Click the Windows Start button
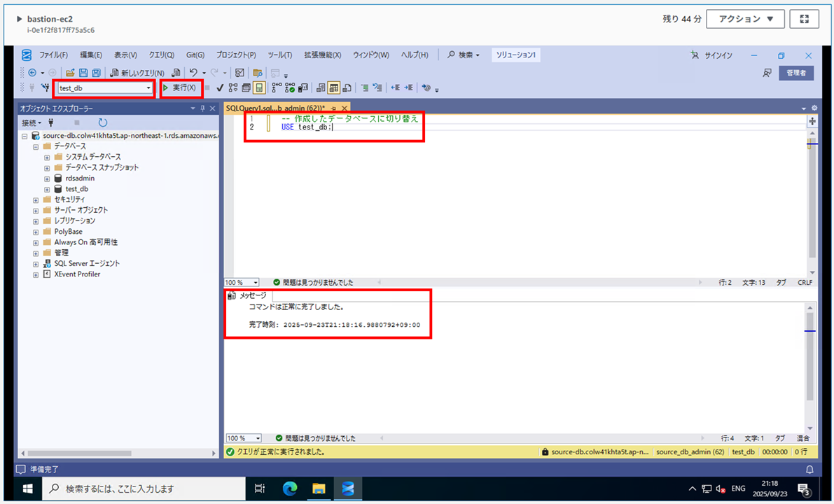This screenshot has width=834, height=504. (27, 489)
